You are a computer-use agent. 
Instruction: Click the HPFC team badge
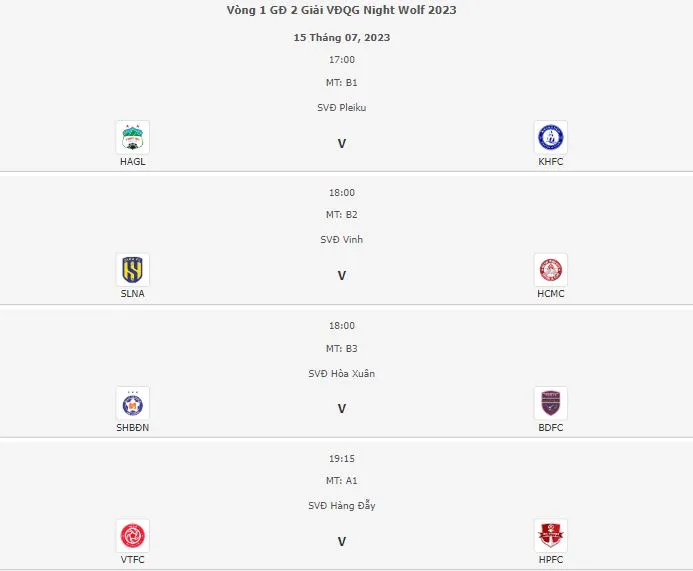coord(550,536)
